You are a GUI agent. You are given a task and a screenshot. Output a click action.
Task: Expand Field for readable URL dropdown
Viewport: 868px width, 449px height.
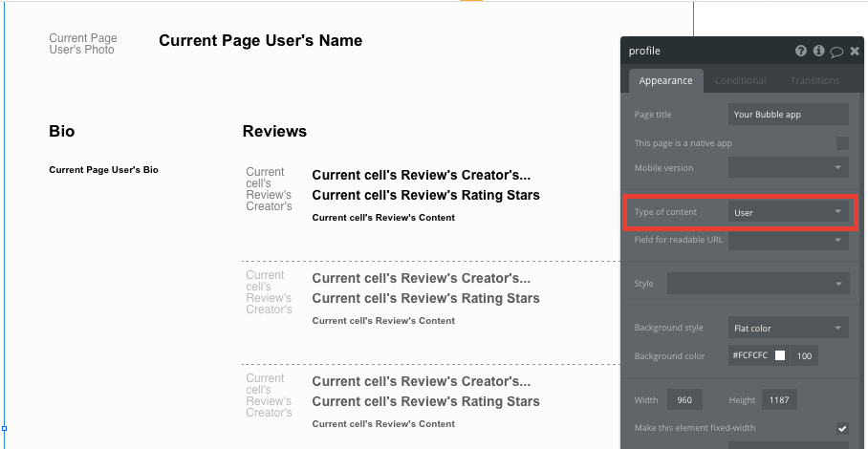pos(789,240)
